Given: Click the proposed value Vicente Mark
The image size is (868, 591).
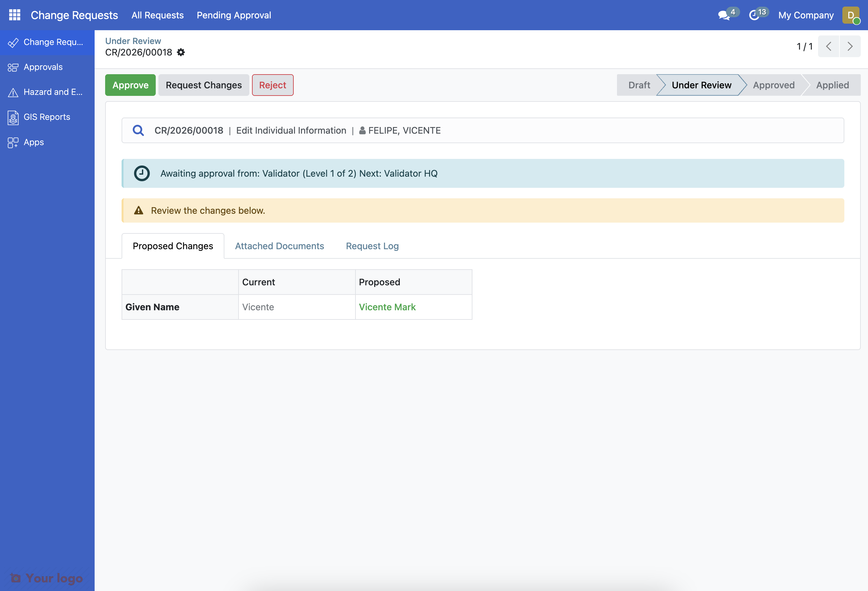Looking at the screenshot, I should pos(387,307).
